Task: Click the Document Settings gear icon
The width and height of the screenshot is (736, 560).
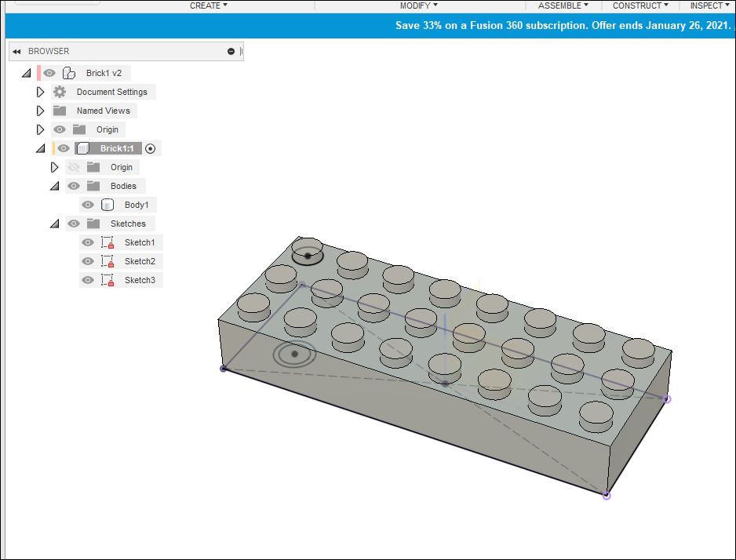Action: pyautogui.click(x=59, y=92)
